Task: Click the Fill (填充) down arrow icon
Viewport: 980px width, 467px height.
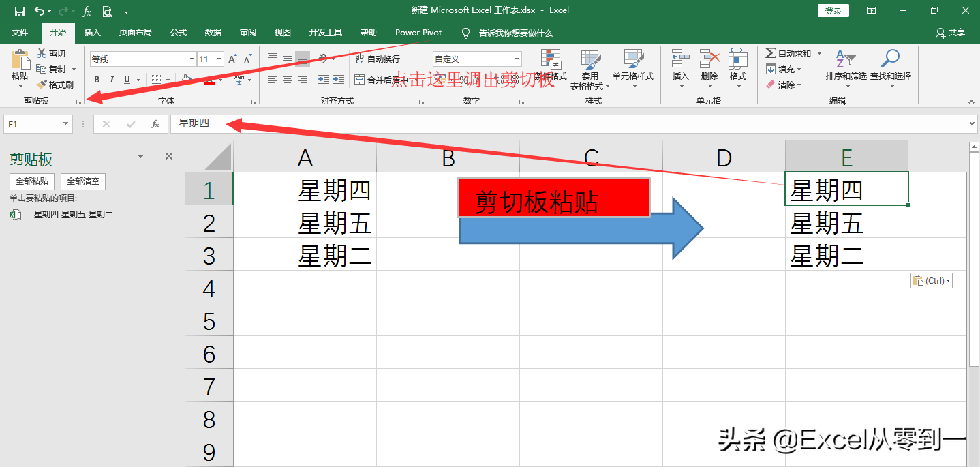Action: pyautogui.click(x=771, y=69)
